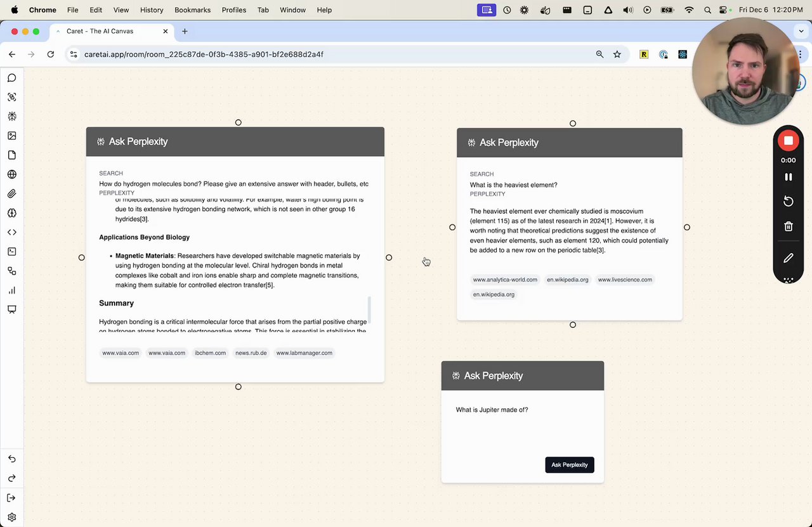Screen dimensions: 812x527
Task: Click the Ask Perplexity button on Jupiter card
Action: [570, 465]
